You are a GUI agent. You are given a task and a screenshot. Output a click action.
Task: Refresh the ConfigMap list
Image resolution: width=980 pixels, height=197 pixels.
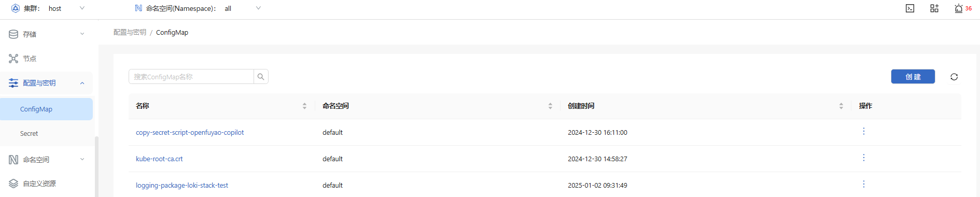(x=954, y=77)
